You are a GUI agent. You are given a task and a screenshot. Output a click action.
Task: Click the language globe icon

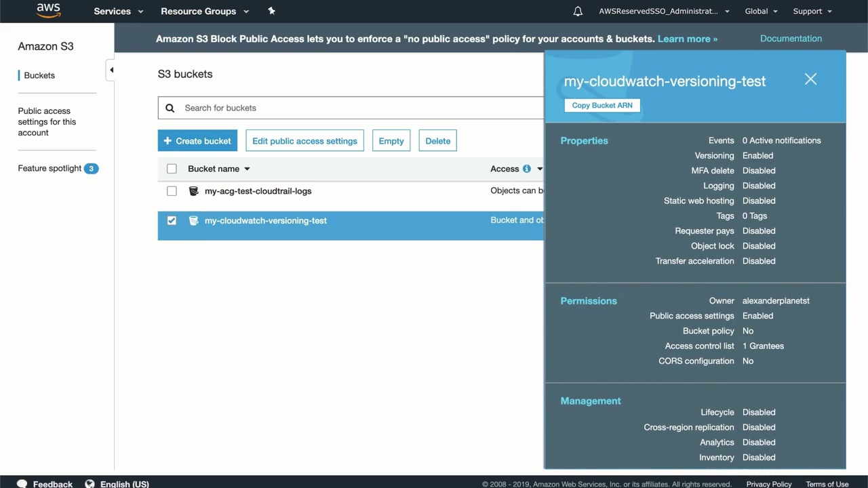pyautogui.click(x=90, y=484)
